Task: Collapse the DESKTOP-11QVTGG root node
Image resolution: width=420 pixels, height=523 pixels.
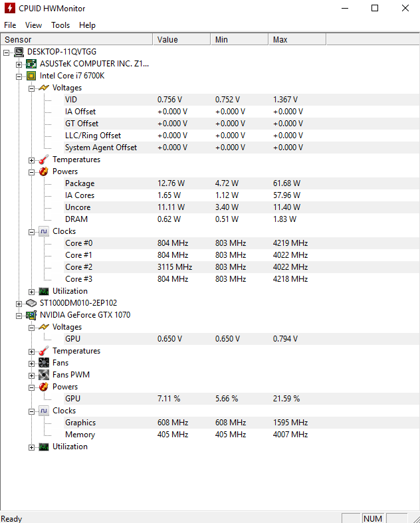Action: (7, 52)
